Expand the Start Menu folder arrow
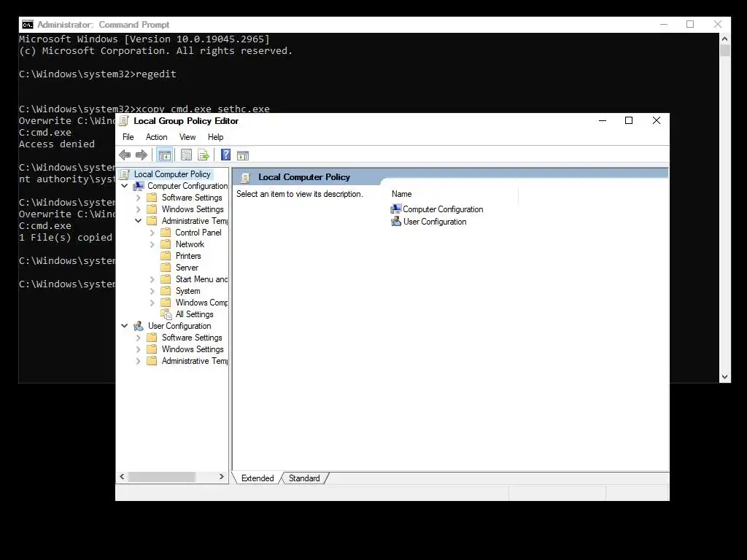Image resolution: width=747 pixels, height=560 pixels. click(152, 279)
